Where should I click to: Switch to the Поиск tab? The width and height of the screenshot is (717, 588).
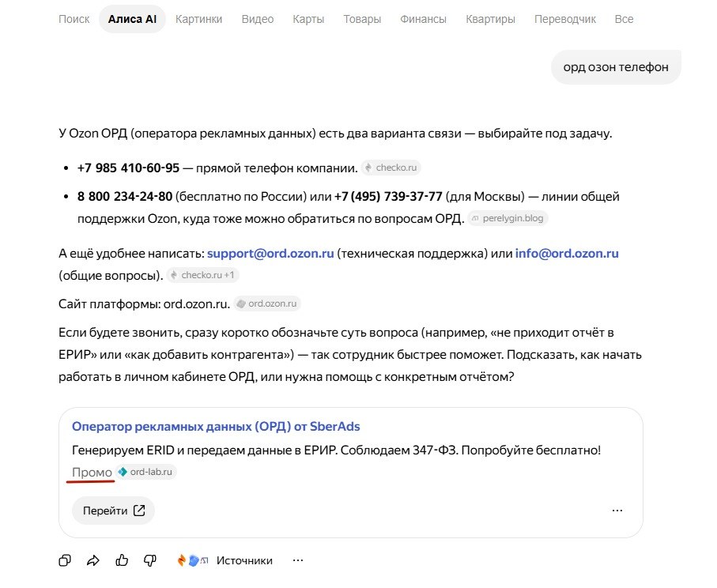74,19
